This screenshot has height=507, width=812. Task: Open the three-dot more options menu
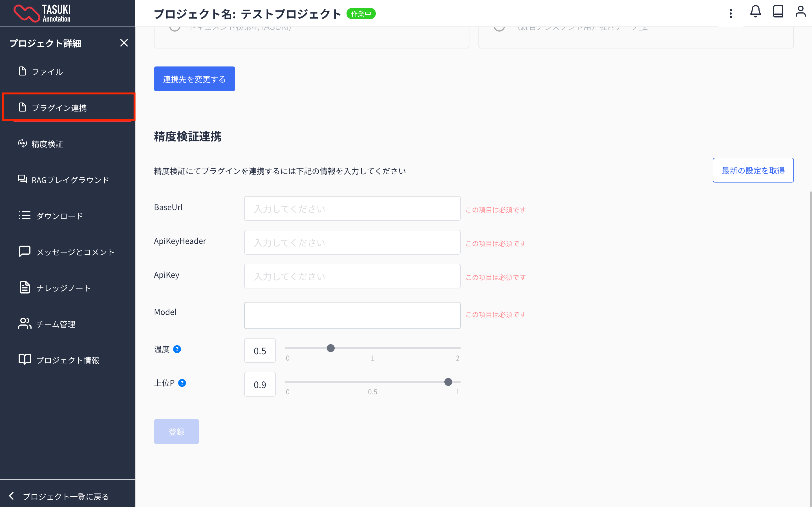point(731,14)
